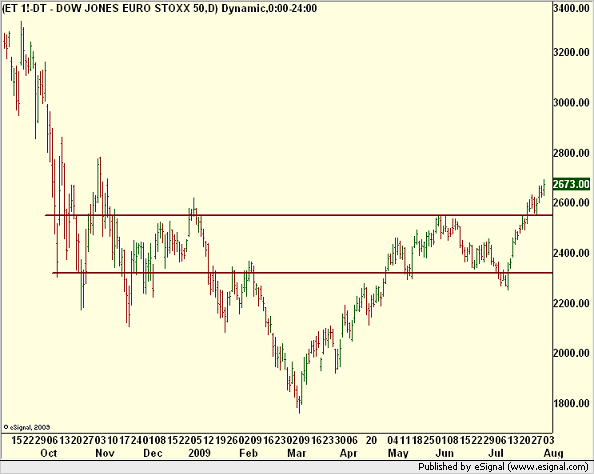Click the 2600.00 price axis label

point(571,203)
